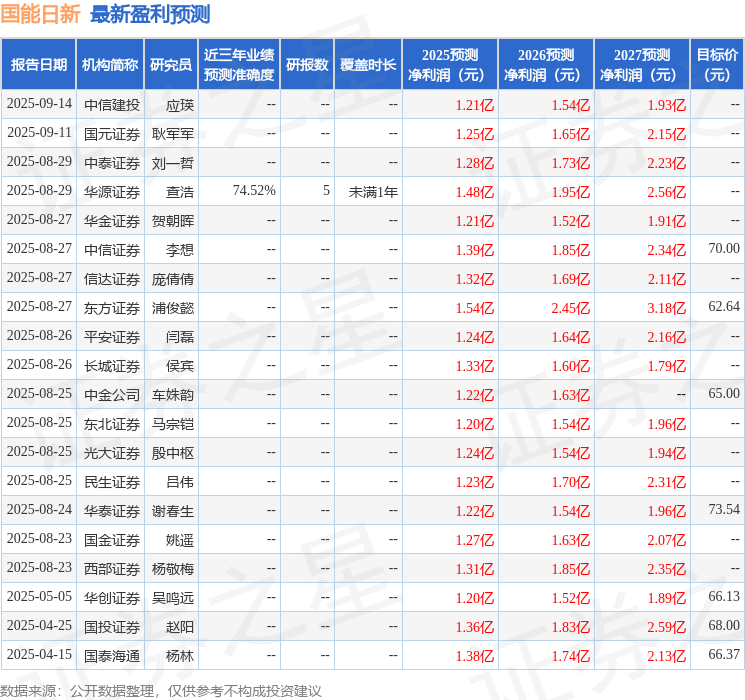Click the 机构简称 column header
Viewport: 745px width, 700px height.
click(x=110, y=64)
